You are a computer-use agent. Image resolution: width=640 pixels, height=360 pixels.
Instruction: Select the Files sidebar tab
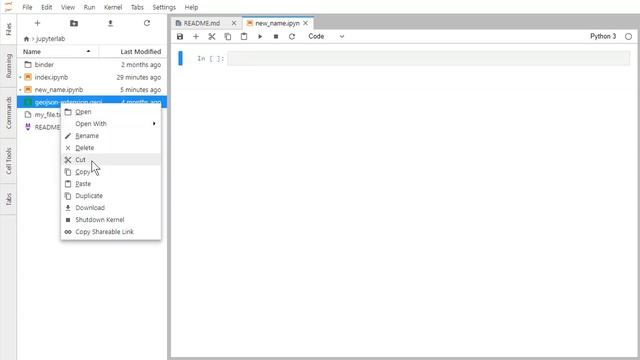click(x=9, y=29)
